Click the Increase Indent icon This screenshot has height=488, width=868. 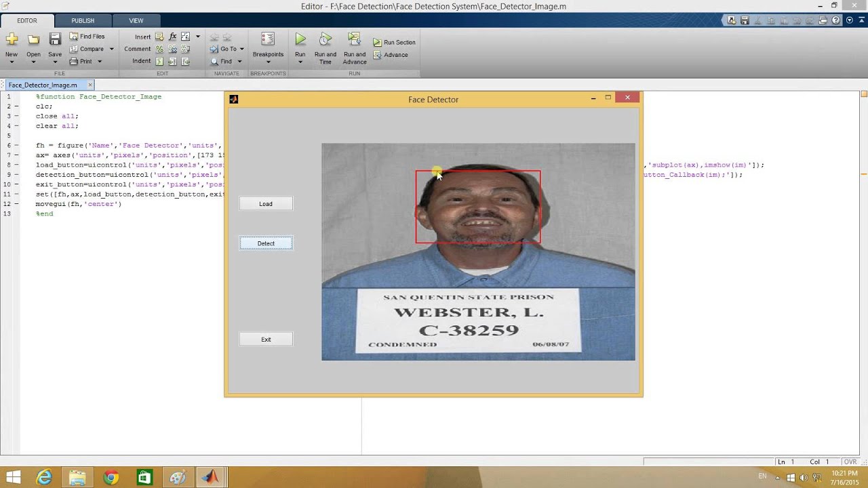pos(172,61)
